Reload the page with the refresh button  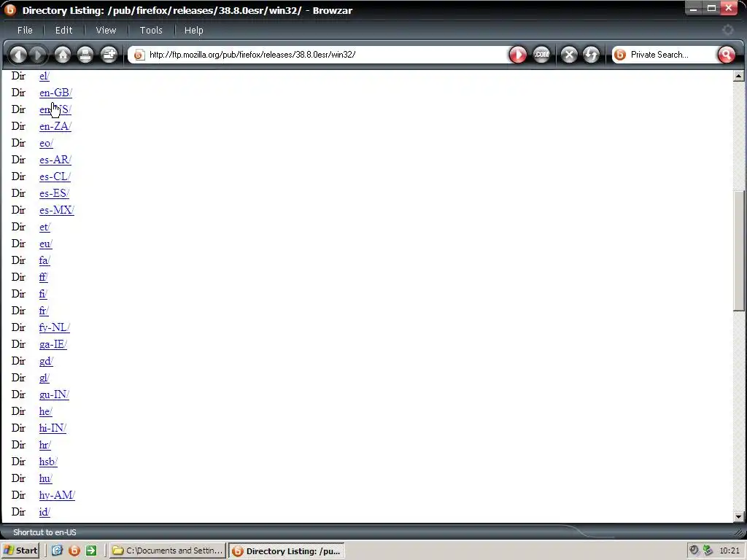pyautogui.click(x=591, y=55)
